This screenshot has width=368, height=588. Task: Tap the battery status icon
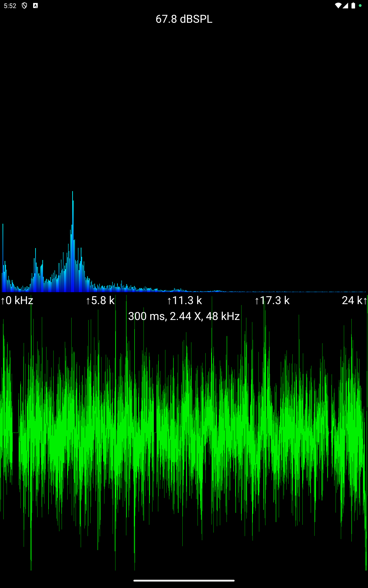353,6
